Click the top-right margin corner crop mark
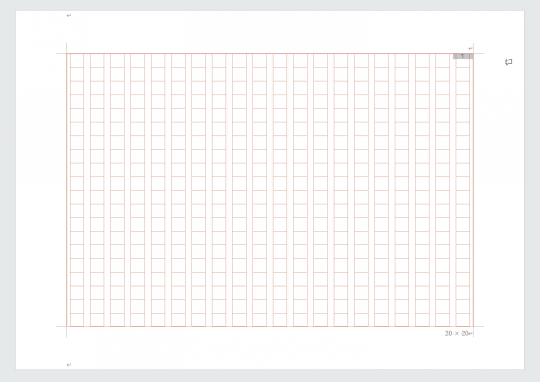Image resolution: width=540 pixels, height=382 pixels. coord(474,53)
